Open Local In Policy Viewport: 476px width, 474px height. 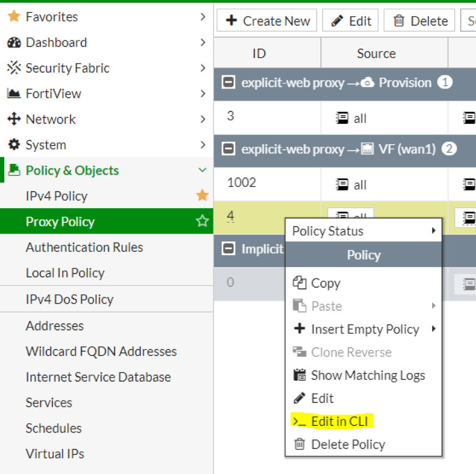[106, 272]
